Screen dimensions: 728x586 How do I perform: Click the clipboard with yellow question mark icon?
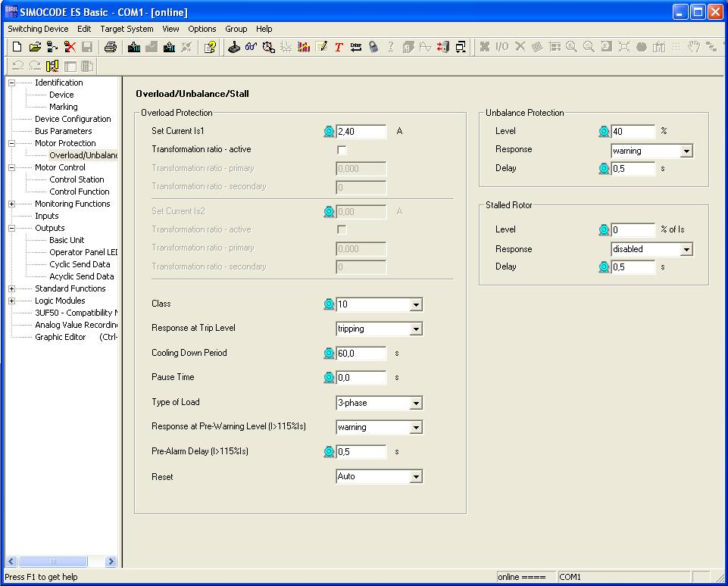[x=210, y=47]
